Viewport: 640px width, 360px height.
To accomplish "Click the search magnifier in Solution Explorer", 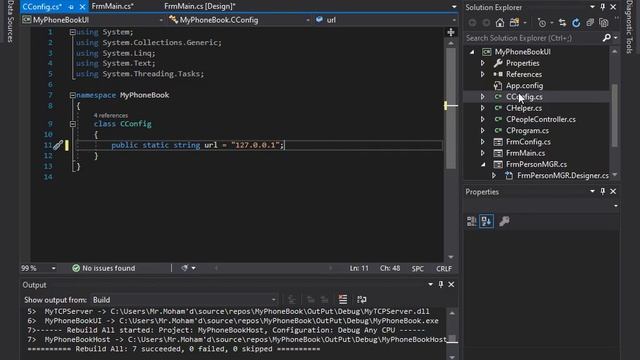I will coord(607,38).
